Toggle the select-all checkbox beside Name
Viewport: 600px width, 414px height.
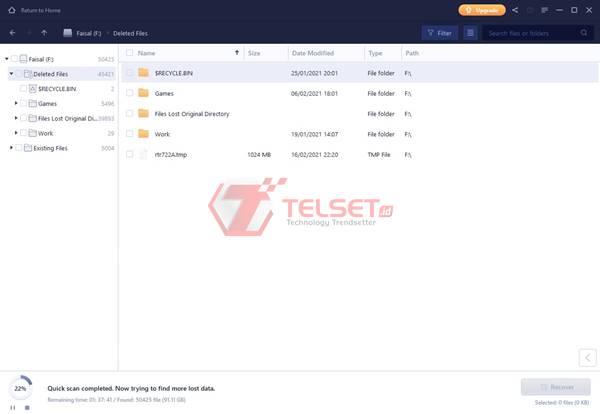(x=129, y=52)
